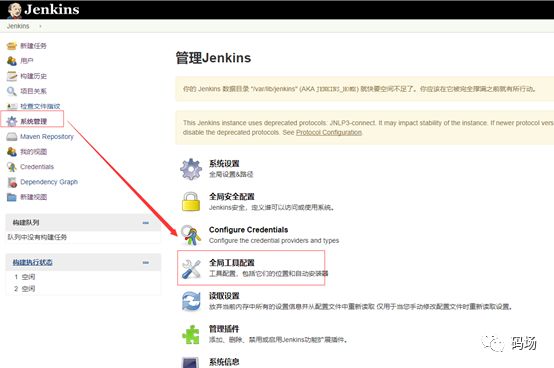
Task: Click the 全局安全配置 padlock icon
Action: (191, 202)
